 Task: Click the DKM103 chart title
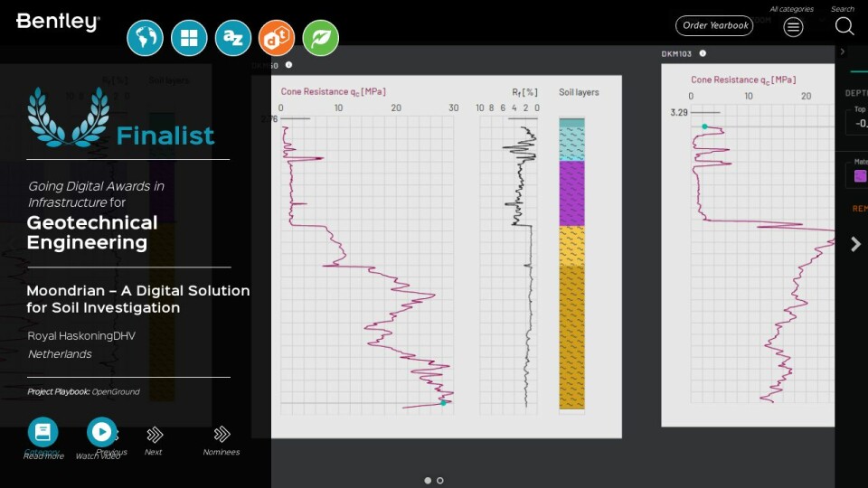click(676, 53)
